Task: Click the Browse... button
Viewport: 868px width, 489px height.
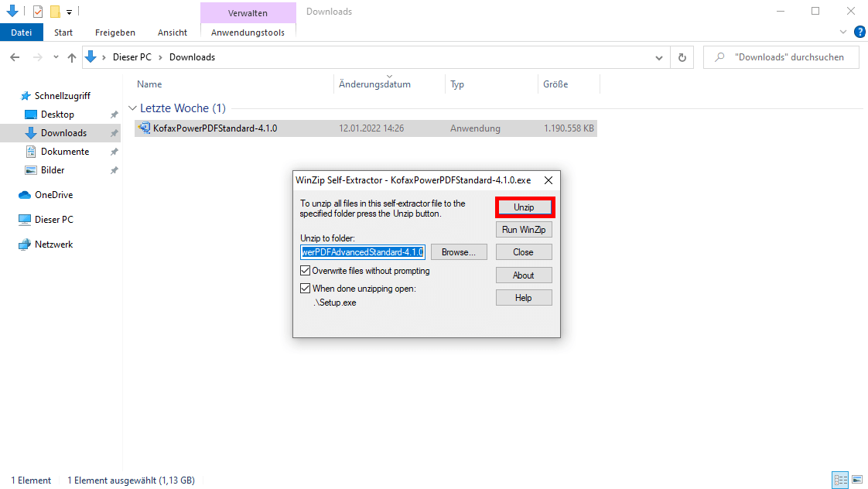Action: tap(459, 252)
